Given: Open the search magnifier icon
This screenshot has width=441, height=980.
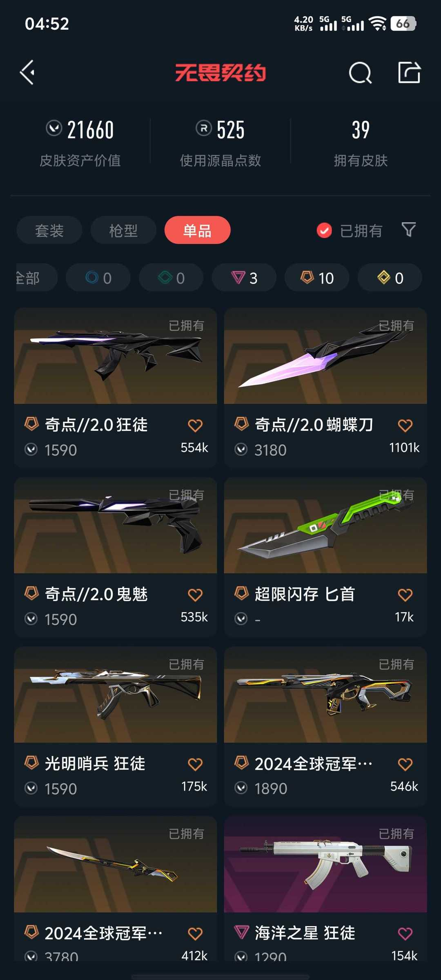Looking at the screenshot, I should point(360,73).
